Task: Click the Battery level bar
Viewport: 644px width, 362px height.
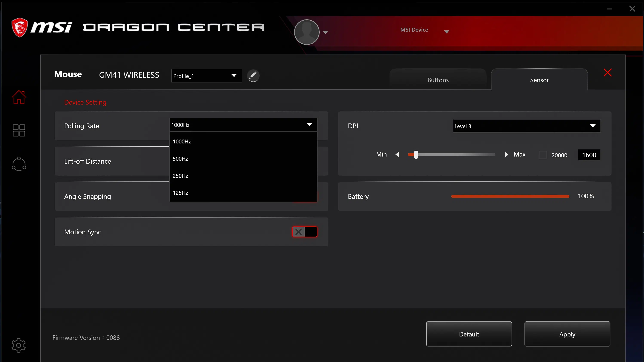Action: (510, 196)
